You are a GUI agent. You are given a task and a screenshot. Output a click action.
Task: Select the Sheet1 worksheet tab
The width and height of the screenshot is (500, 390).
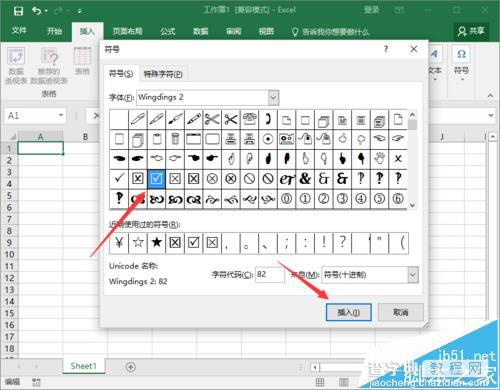[84, 366]
